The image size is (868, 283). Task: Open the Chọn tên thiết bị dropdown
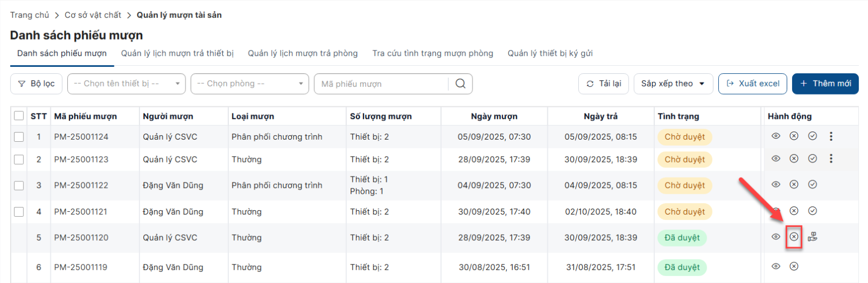click(x=126, y=84)
